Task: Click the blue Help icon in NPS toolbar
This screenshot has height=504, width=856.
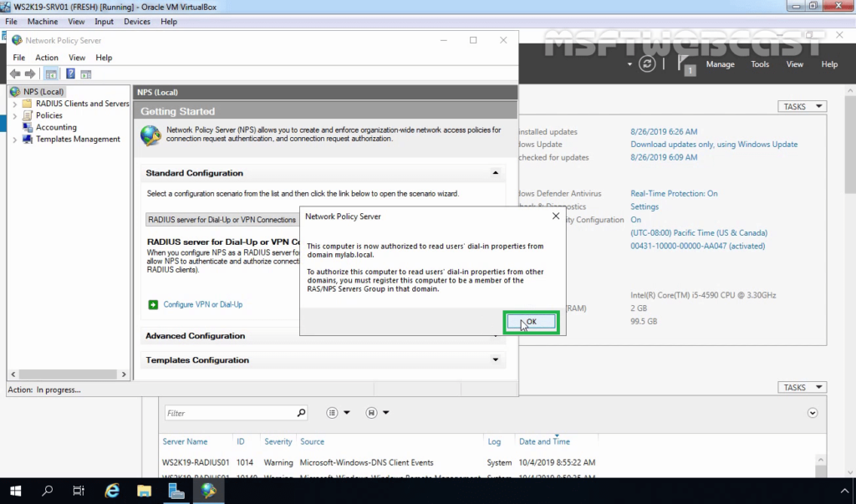Action: 70,74
